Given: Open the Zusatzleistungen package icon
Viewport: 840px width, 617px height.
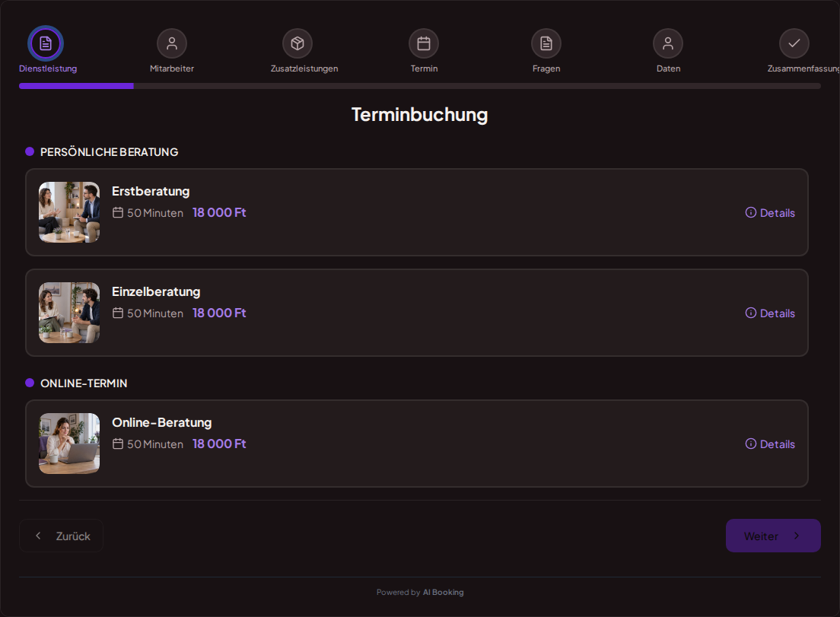Looking at the screenshot, I should [x=297, y=43].
